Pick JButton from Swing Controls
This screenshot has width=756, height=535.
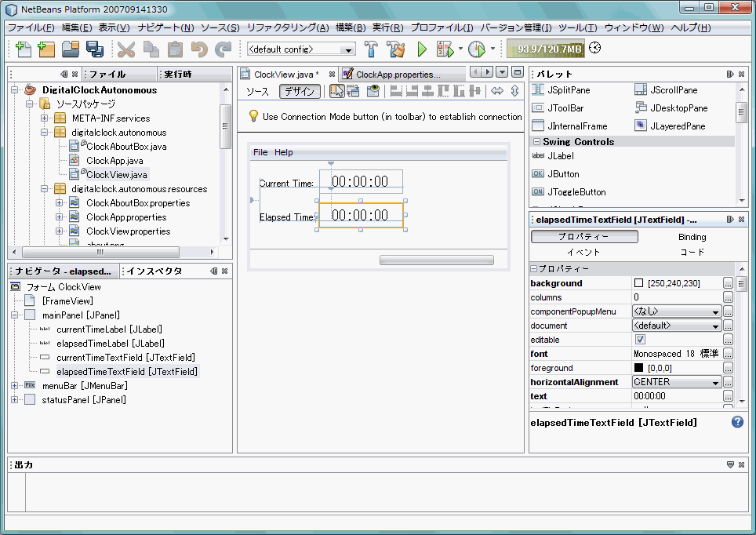tap(555, 173)
